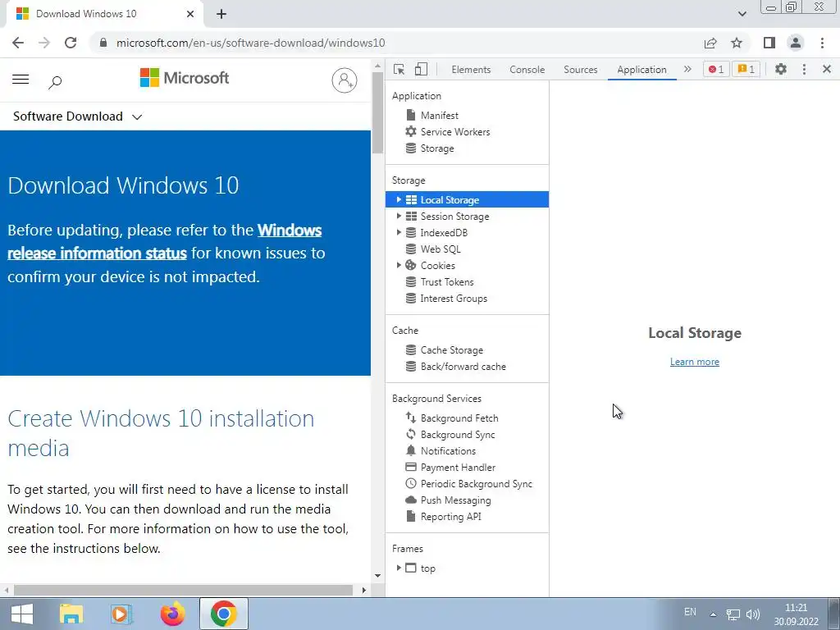
Task: Select Trust Tokens item
Action: pyautogui.click(x=447, y=282)
